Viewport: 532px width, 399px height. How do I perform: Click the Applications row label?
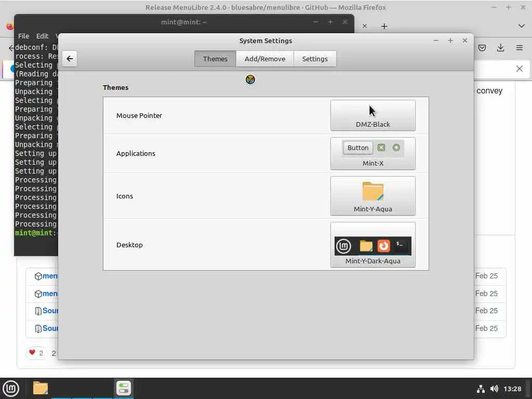click(x=136, y=153)
